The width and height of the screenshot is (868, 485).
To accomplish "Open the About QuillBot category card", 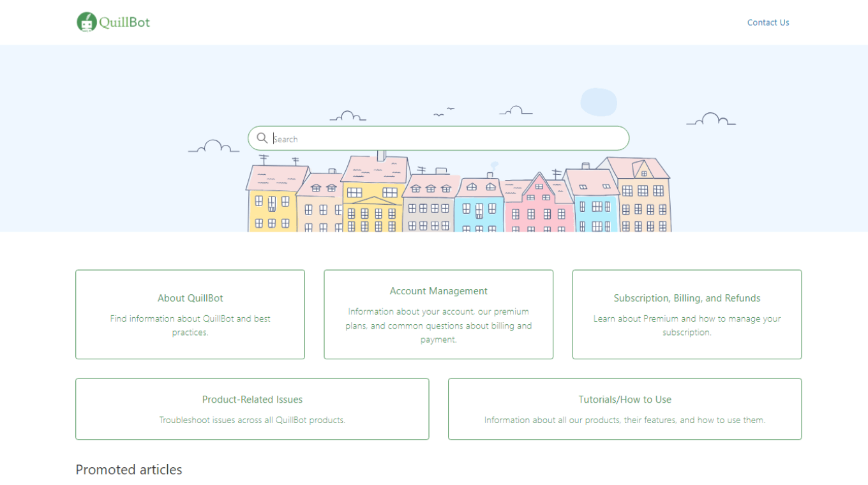I will (190, 315).
